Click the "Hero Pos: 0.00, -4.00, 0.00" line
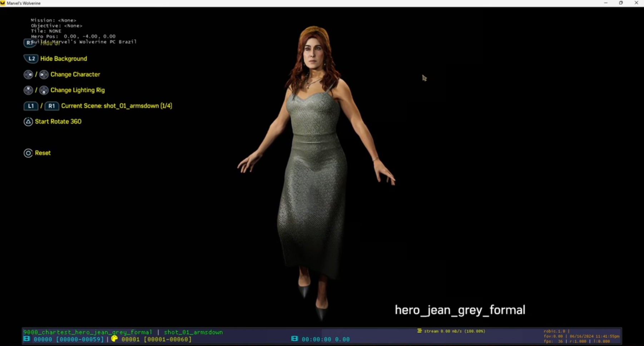 click(73, 36)
